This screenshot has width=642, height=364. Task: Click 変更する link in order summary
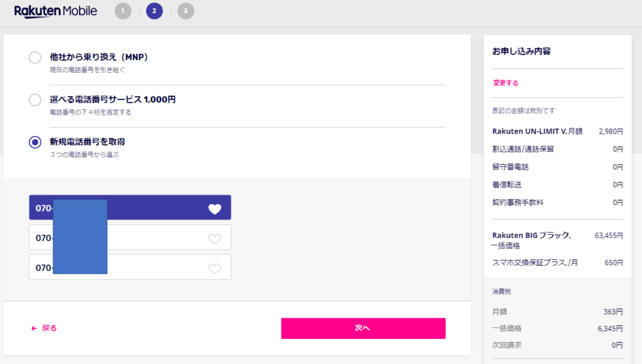tap(505, 83)
